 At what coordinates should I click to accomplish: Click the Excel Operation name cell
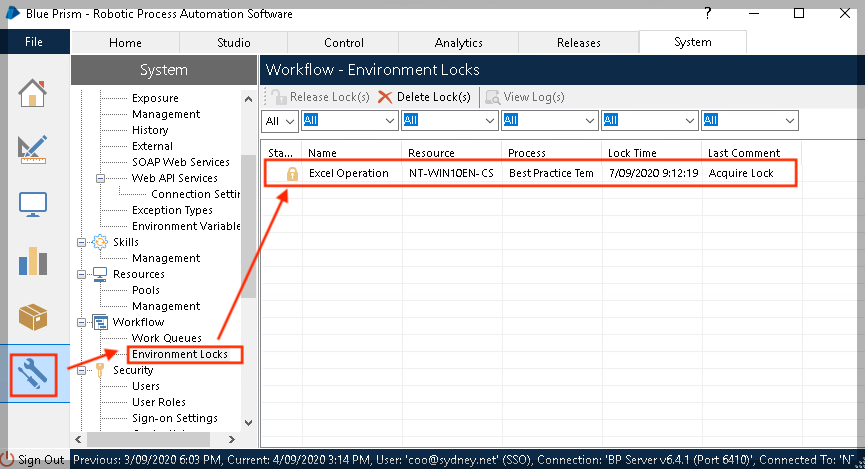(x=349, y=173)
